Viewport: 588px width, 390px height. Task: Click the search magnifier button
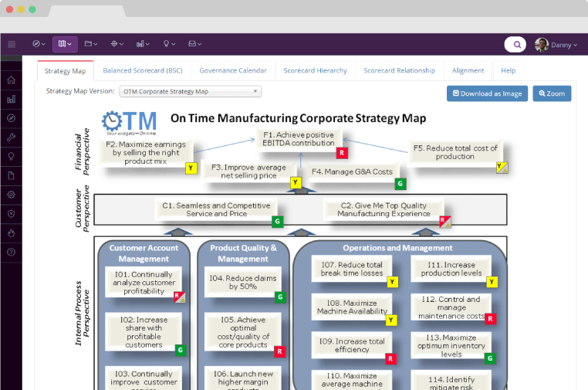click(x=515, y=45)
